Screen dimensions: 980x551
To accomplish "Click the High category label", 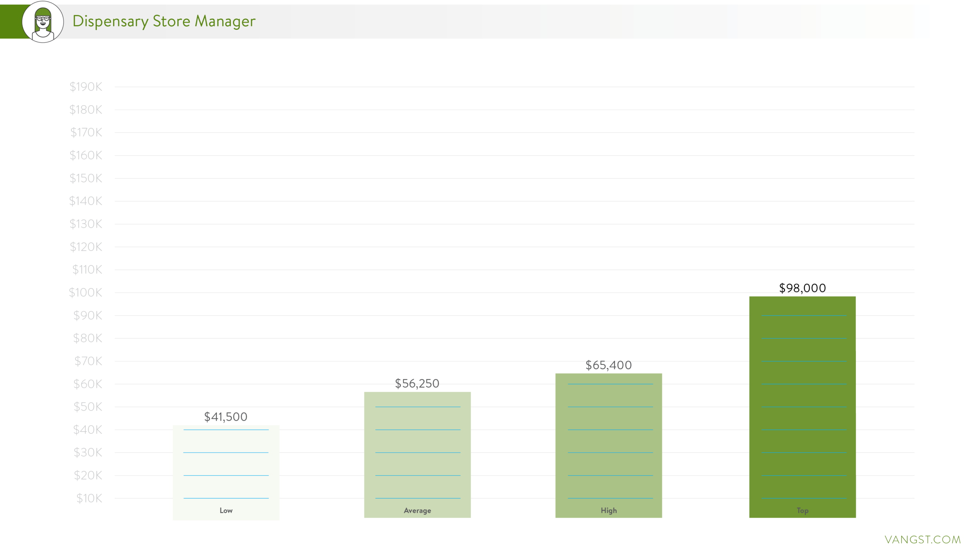I will click(x=609, y=510).
